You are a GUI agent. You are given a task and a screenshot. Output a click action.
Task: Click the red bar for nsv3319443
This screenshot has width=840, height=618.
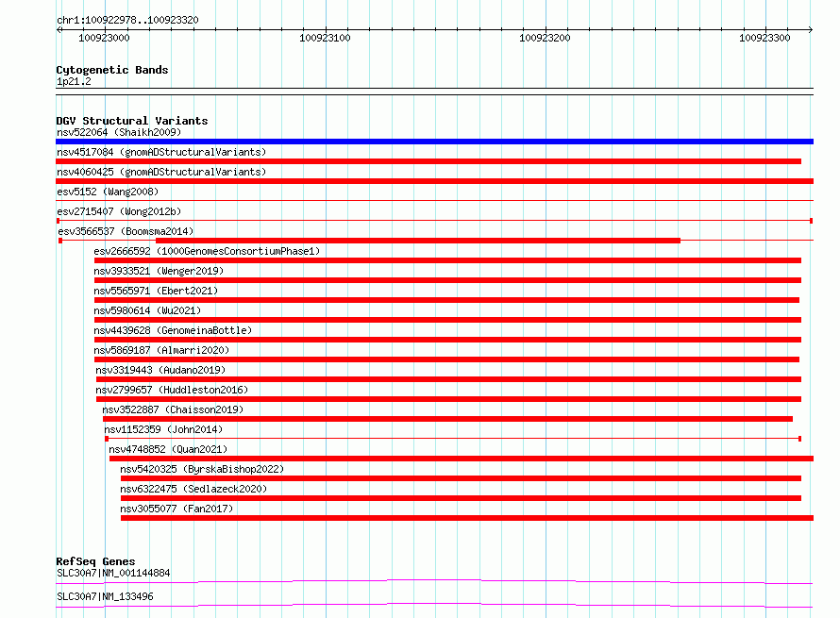449,379
